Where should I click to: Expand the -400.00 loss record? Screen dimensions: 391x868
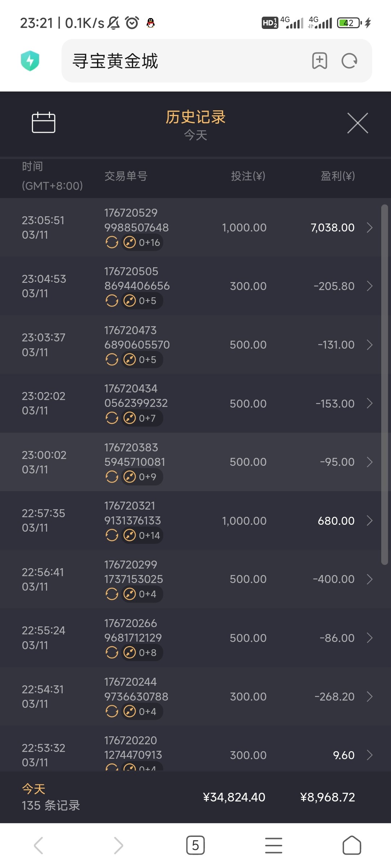click(370, 579)
